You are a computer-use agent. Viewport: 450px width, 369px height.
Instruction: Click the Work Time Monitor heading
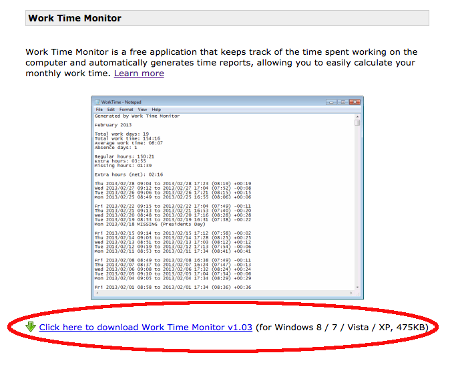(75, 18)
